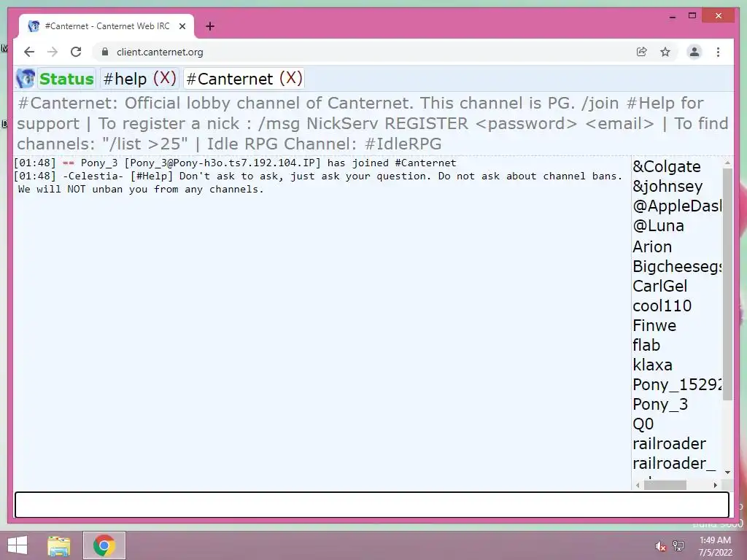Reload the Canternet page

76,52
